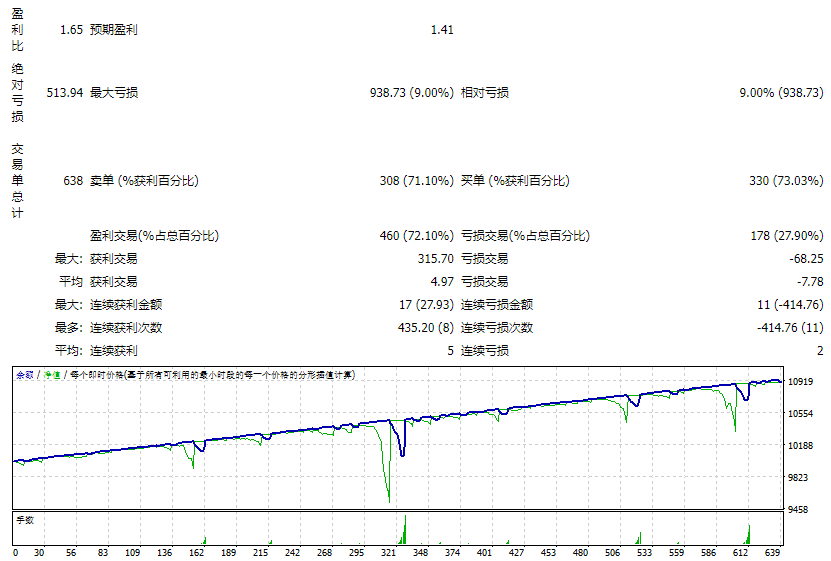Click the 10919 value on the price axis

coord(803,382)
